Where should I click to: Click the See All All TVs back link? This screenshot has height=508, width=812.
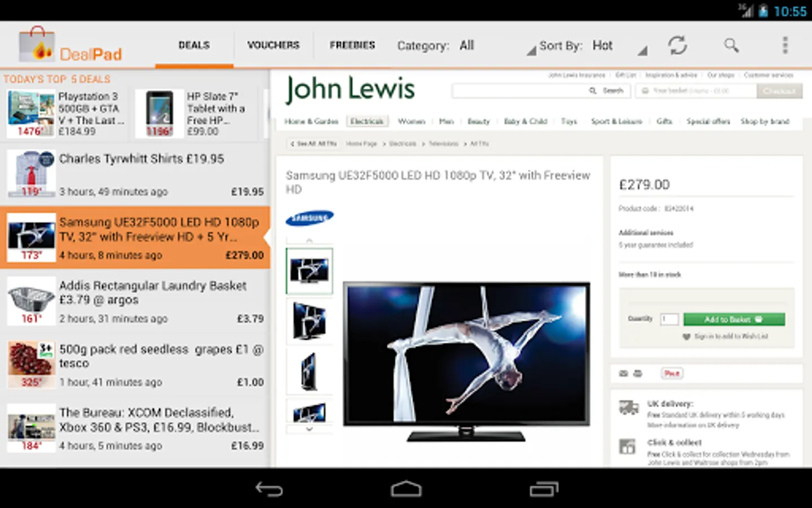[314, 144]
